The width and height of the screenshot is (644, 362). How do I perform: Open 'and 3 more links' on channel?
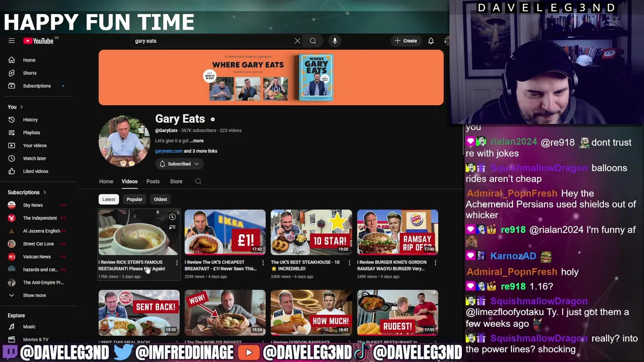click(201, 151)
